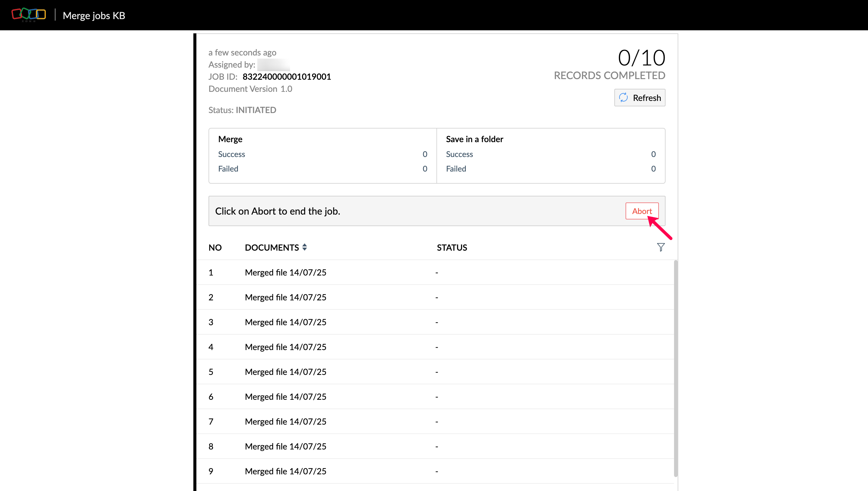Screen dimensions: 868x491
Task: Select document row number 9
Action: click(285, 471)
